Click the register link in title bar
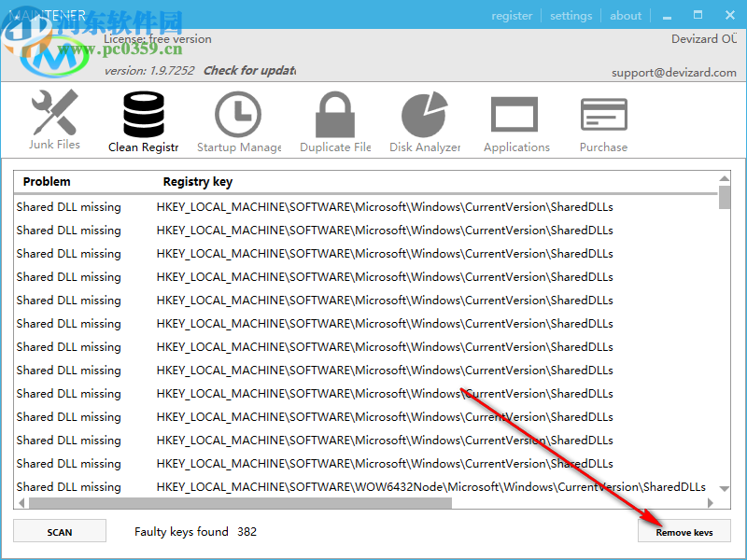The height and width of the screenshot is (560, 747). [512, 16]
